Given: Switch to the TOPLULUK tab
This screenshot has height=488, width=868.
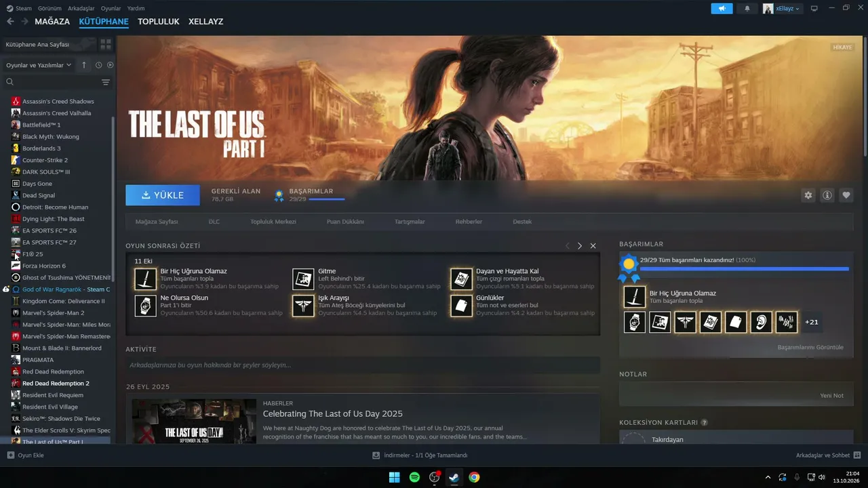Looking at the screenshot, I should coord(159,22).
